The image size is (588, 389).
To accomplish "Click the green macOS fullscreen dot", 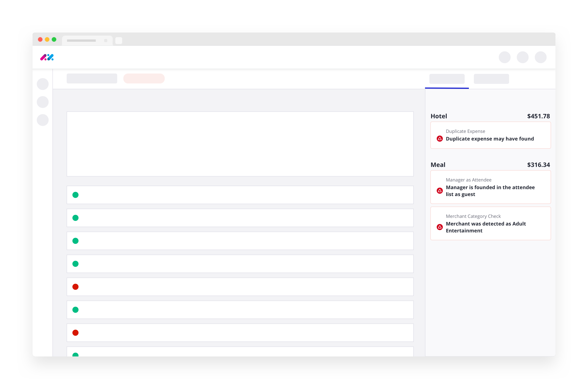I will [x=54, y=39].
